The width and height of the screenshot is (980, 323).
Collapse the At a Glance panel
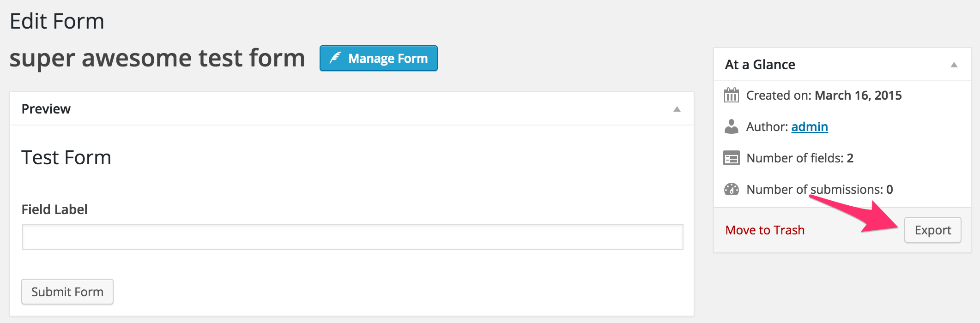pyautogui.click(x=954, y=65)
